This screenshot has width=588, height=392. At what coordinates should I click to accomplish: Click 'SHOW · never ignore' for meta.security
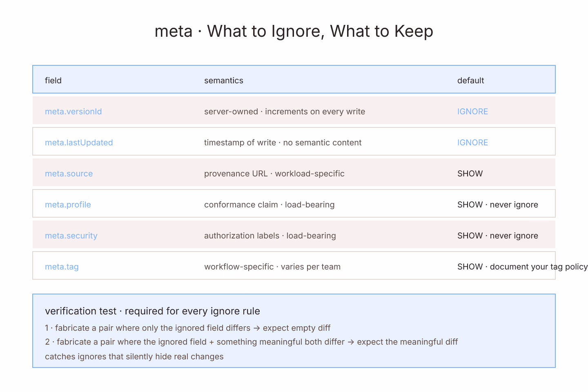[x=498, y=236]
